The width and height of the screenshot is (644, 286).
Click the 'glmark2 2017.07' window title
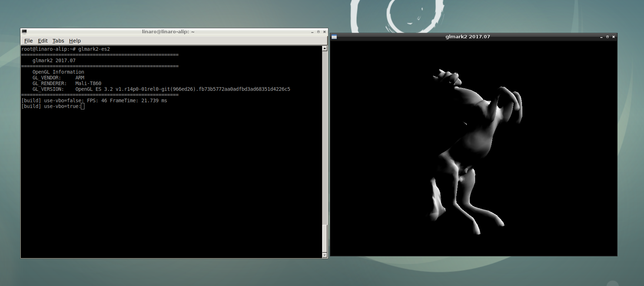(x=468, y=36)
